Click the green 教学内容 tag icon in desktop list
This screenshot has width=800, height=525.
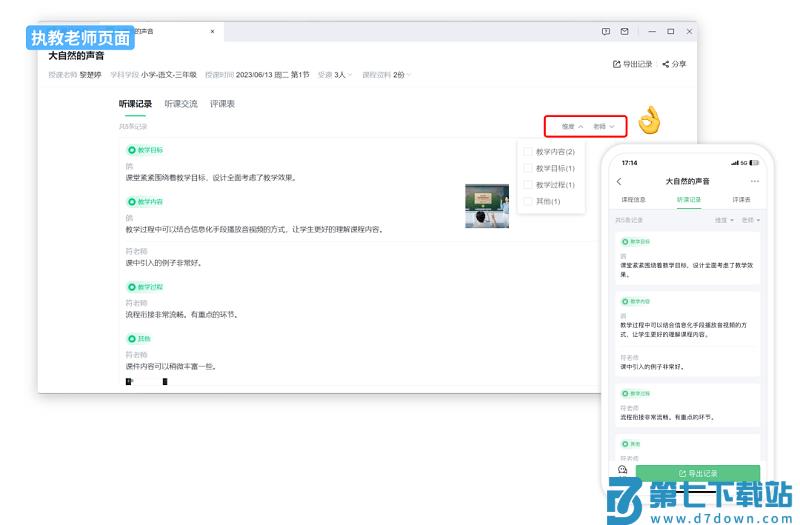132,202
